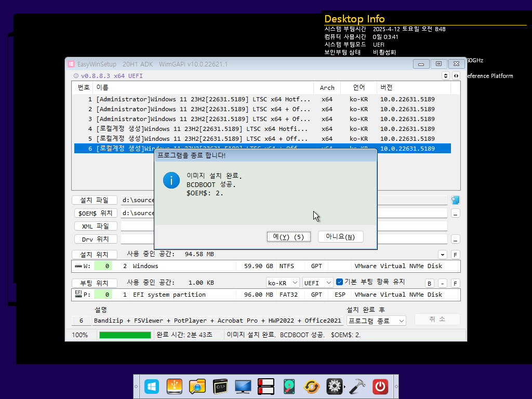This screenshot has height=399, width=532.
Task: Click the F button on install location row
Action: [x=455, y=255]
